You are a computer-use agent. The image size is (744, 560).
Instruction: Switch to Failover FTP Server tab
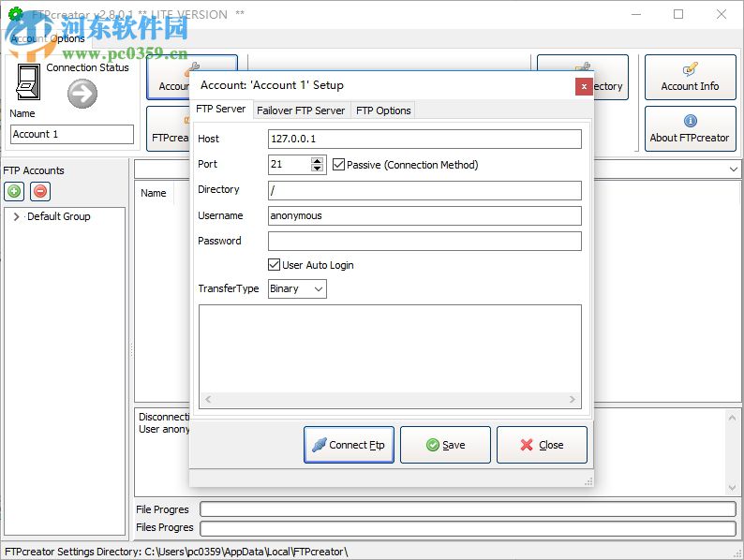(301, 111)
